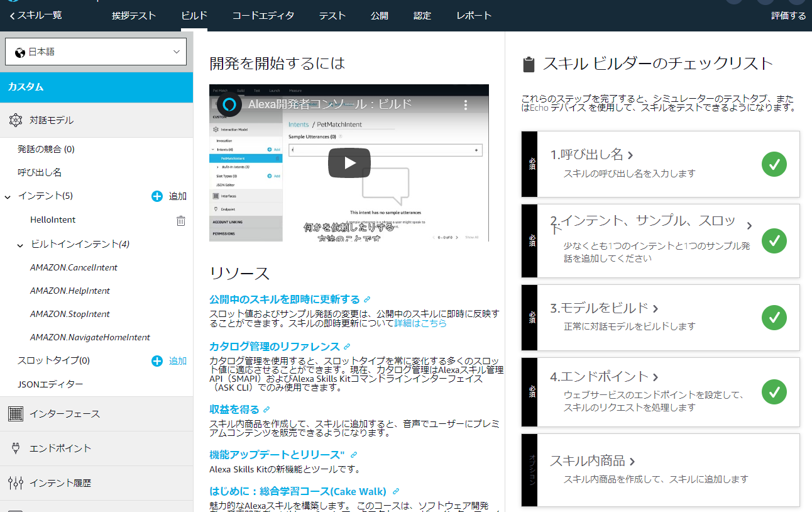812x512 pixels.
Task: Open the video's three-dot options menu
Action: coord(466,105)
